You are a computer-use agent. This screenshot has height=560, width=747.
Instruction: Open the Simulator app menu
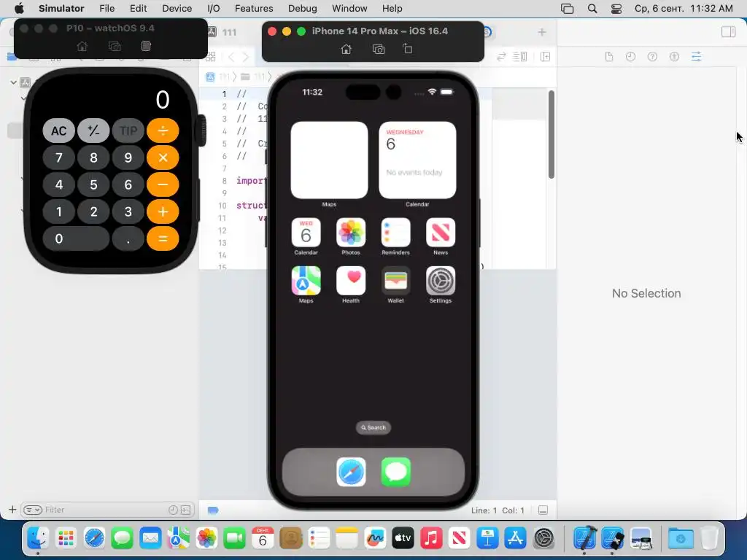[x=61, y=9]
